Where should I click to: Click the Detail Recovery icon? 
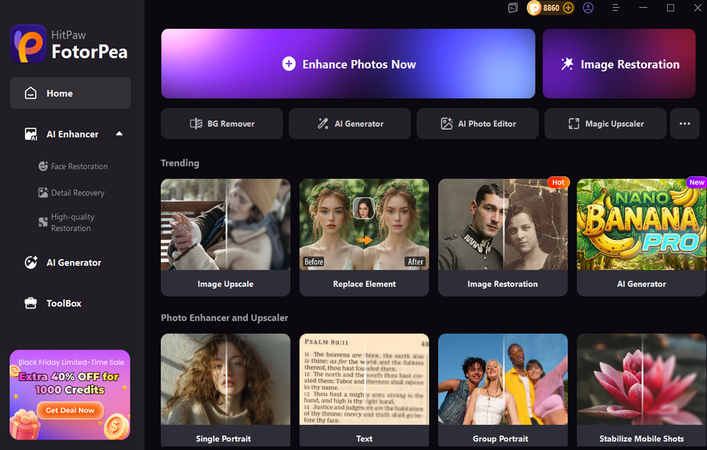coord(43,193)
